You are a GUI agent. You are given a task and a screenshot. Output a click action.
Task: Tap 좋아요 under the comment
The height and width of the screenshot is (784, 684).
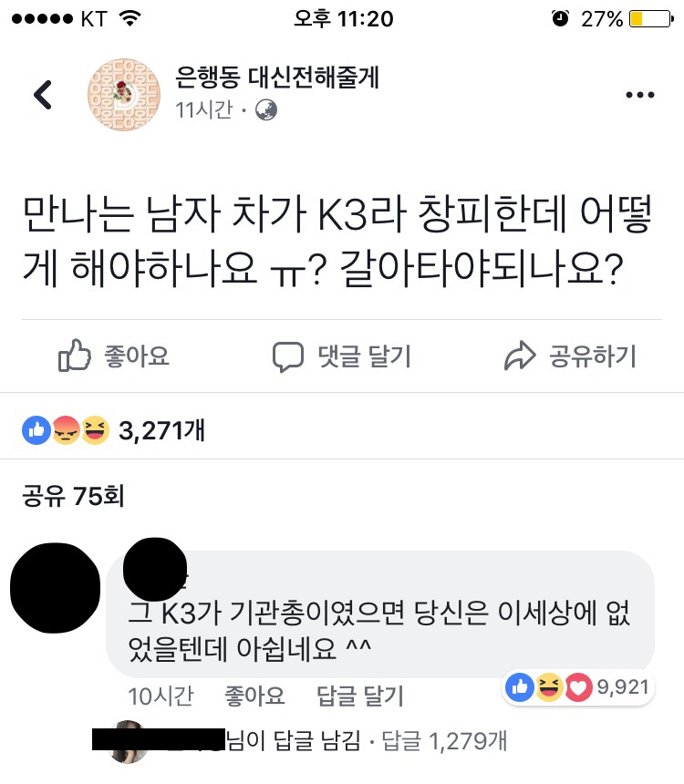click(x=254, y=696)
